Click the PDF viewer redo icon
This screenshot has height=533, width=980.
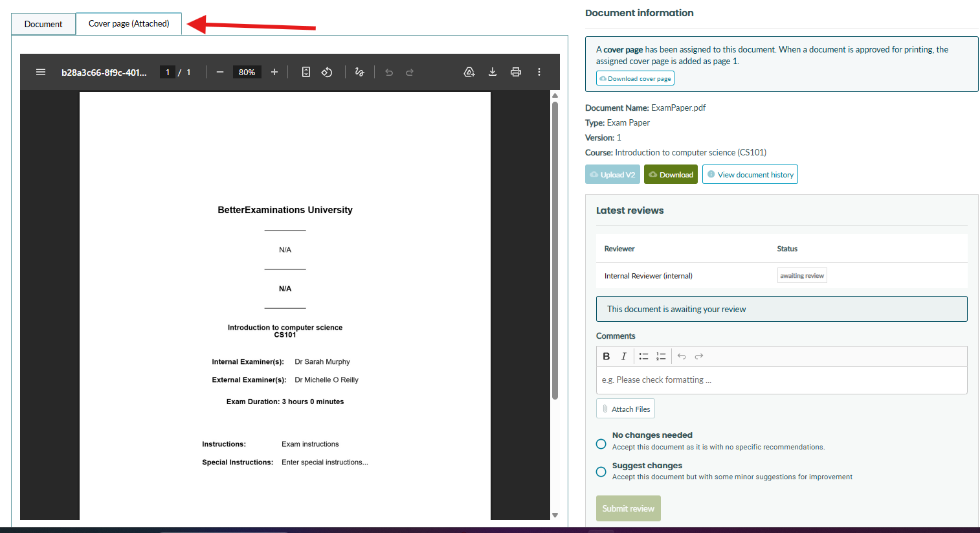[410, 72]
